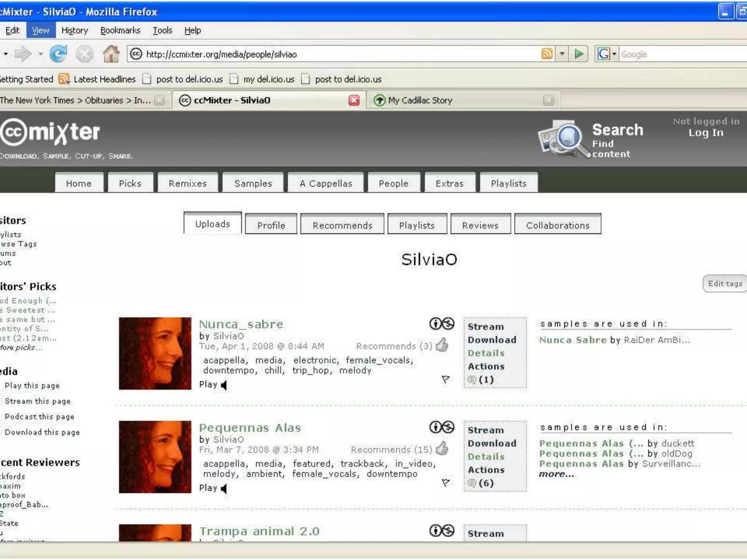
Task: Open the Bookmarks menu
Action: pyautogui.click(x=120, y=31)
